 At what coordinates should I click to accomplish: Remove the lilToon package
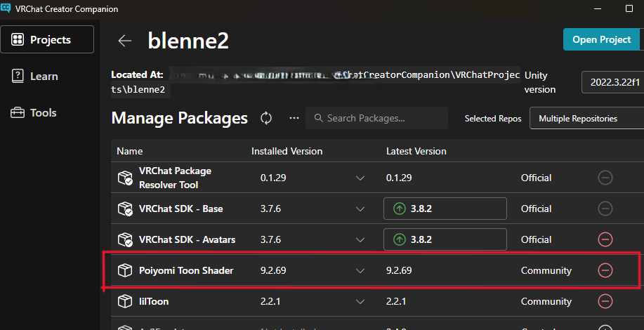pyautogui.click(x=605, y=301)
